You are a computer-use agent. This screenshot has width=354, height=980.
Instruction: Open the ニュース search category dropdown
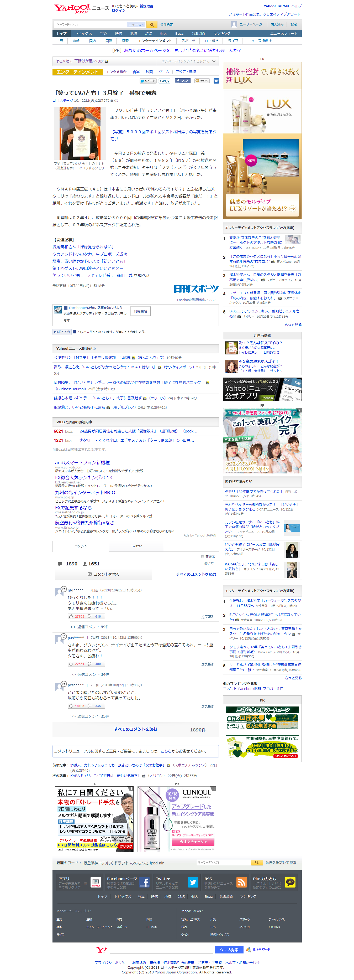pos(136,25)
